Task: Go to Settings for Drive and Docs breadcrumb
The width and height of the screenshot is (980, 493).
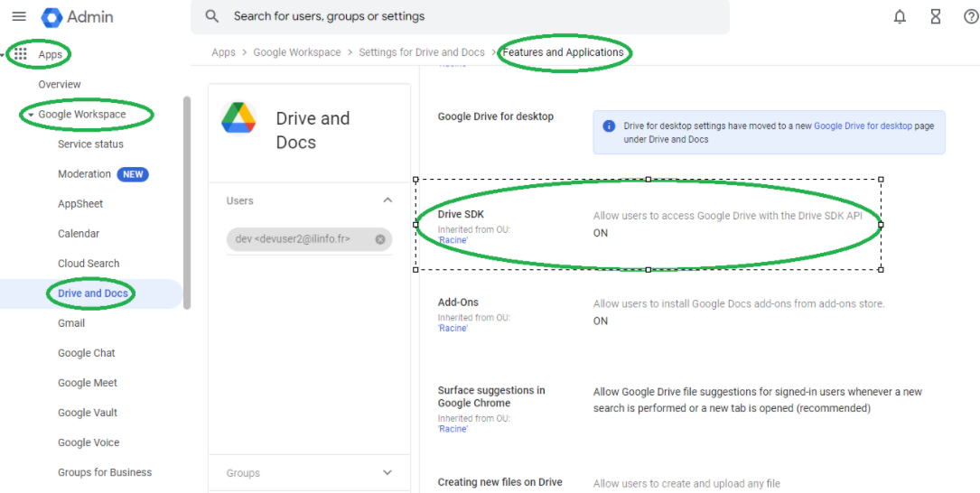Action: [422, 52]
